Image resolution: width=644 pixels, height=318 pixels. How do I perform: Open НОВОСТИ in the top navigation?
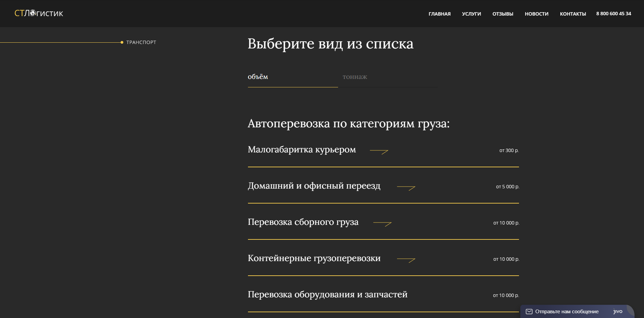(536, 14)
